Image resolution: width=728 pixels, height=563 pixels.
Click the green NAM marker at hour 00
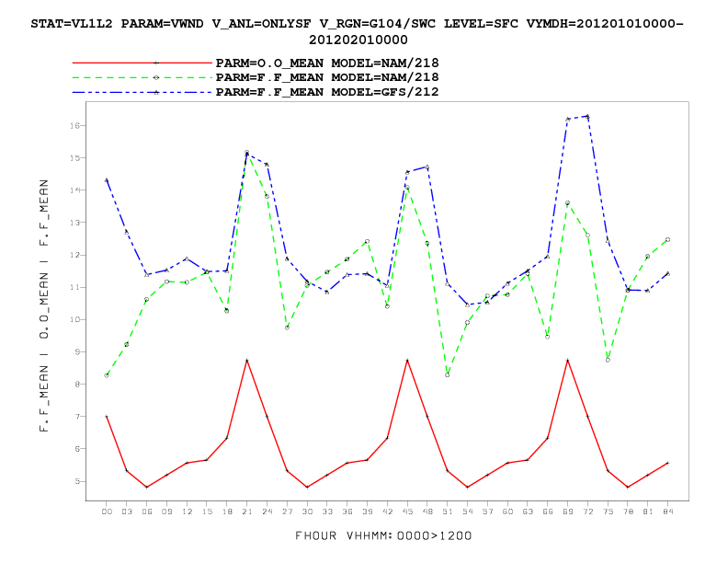pyautogui.click(x=107, y=375)
